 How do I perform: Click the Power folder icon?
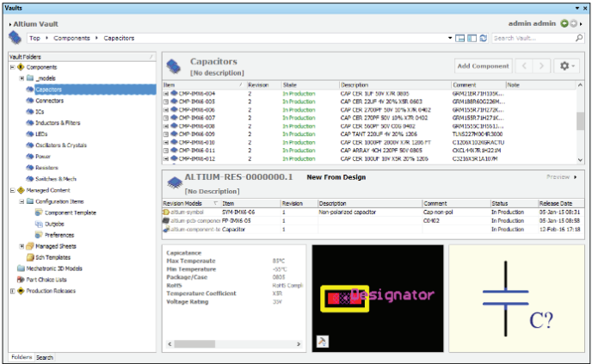(x=30, y=157)
